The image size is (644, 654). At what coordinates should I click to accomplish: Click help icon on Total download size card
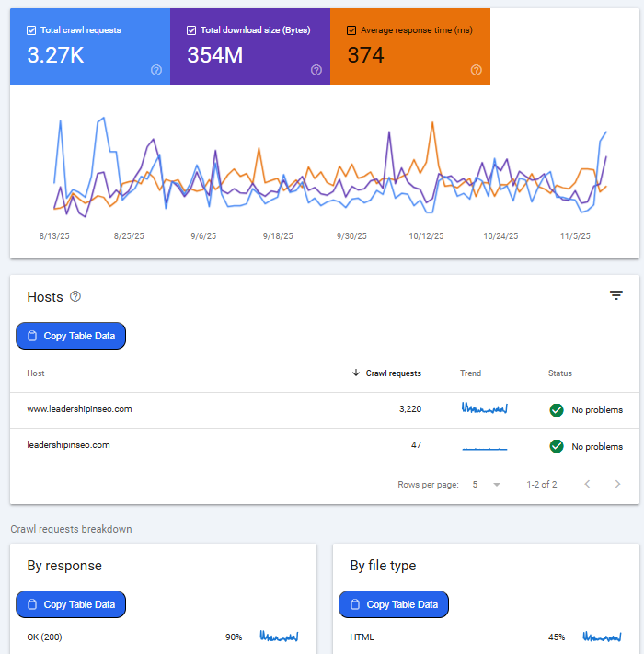[316, 70]
